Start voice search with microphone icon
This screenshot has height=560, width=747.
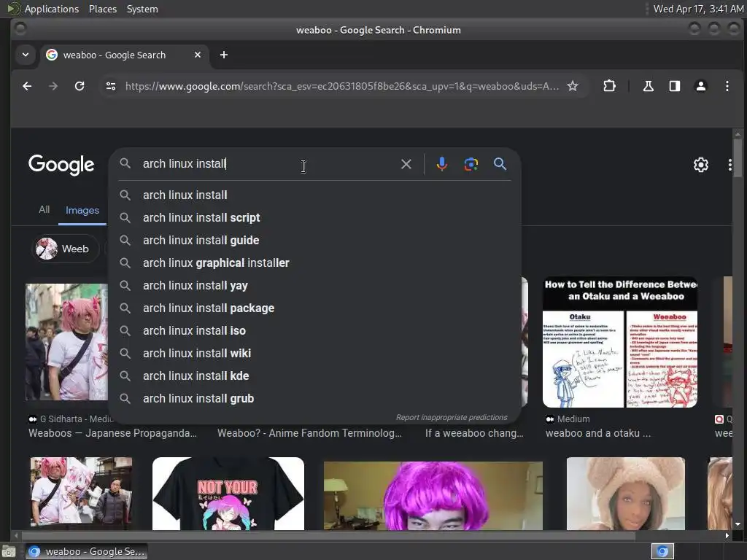pos(441,164)
